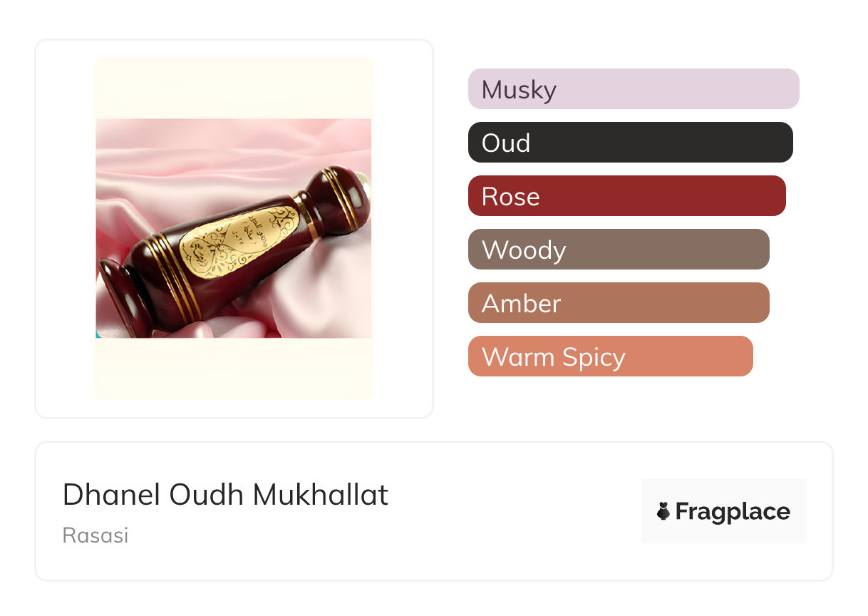Open the Rasasi brand name link

coord(95,535)
